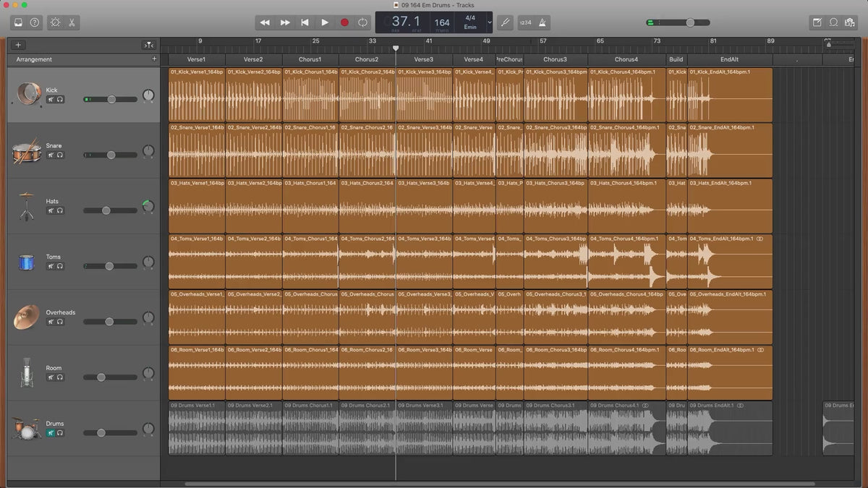Click the tuner icon
Viewport: 868px width, 488px height.
coord(506,22)
